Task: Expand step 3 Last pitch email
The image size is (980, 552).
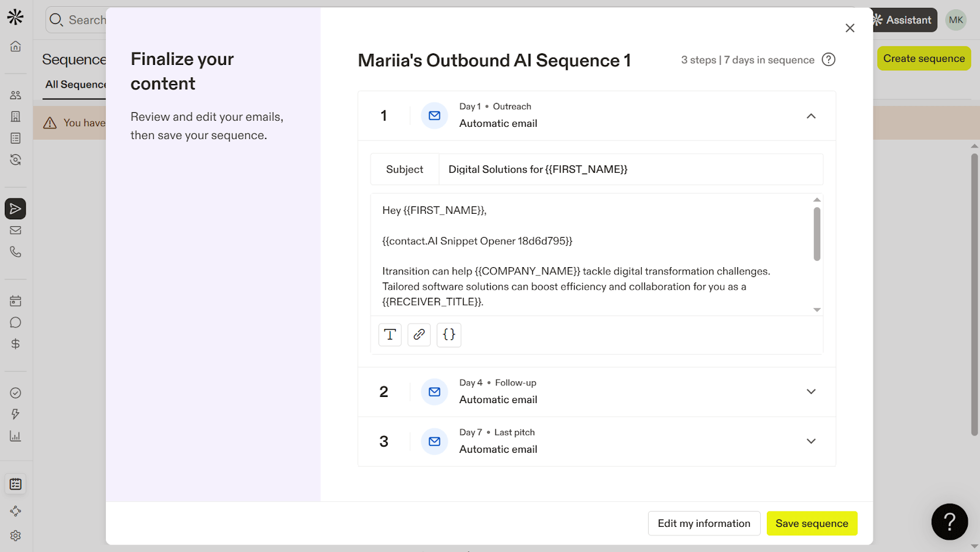Action: (x=811, y=441)
